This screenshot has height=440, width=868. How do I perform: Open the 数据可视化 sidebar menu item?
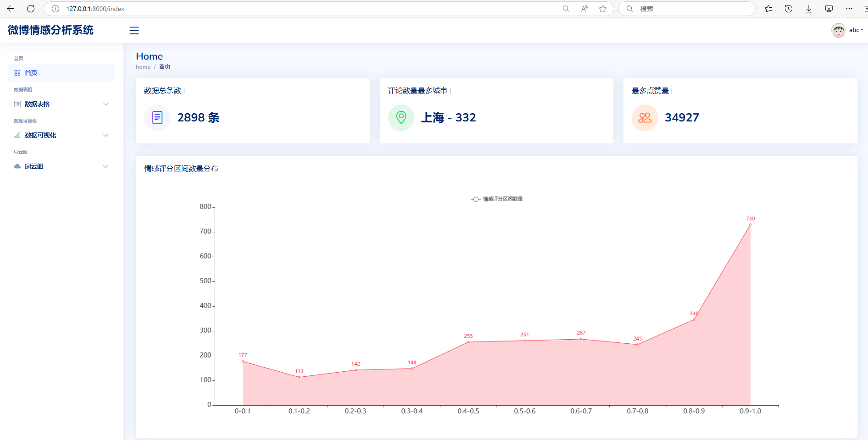[x=61, y=135]
